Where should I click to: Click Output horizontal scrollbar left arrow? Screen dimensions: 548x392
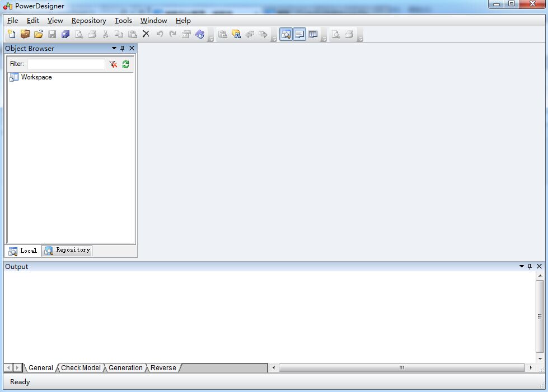click(274, 367)
